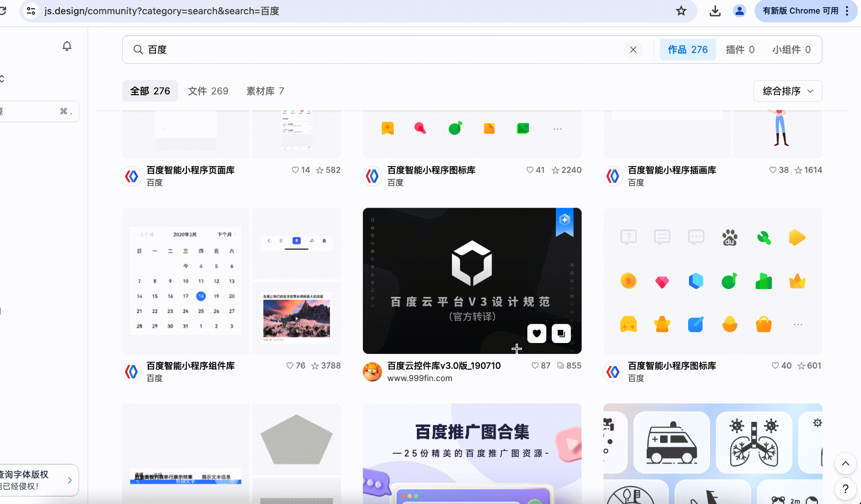Image resolution: width=861 pixels, height=504 pixels.
Task: Toggle the sidebar up-down chevron selector
Action: pyautogui.click(x=2, y=79)
